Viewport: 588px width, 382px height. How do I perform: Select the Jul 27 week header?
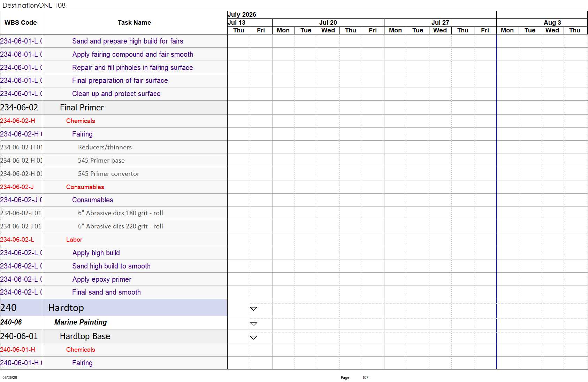440,23
